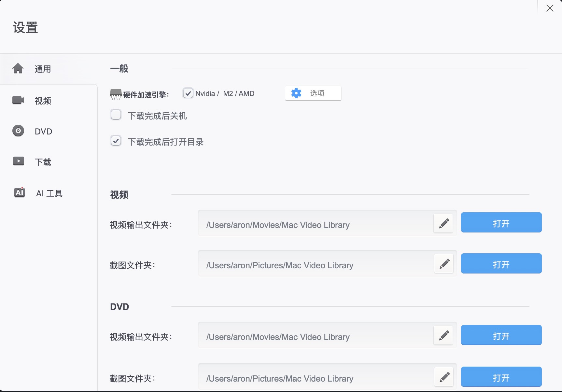This screenshot has width=562, height=392.
Task: Toggle Nvidia / M2 / AMD hardware acceleration
Action: point(188,93)
